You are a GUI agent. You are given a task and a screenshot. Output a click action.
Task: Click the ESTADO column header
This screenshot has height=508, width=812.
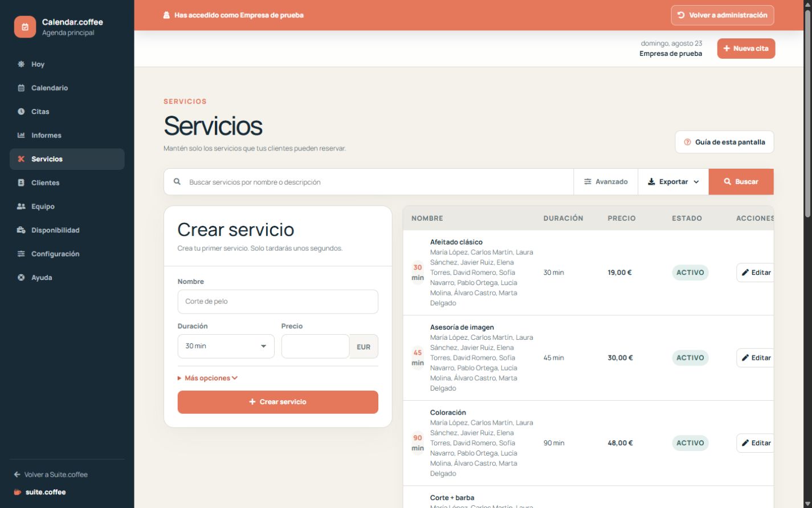(687, 218)
